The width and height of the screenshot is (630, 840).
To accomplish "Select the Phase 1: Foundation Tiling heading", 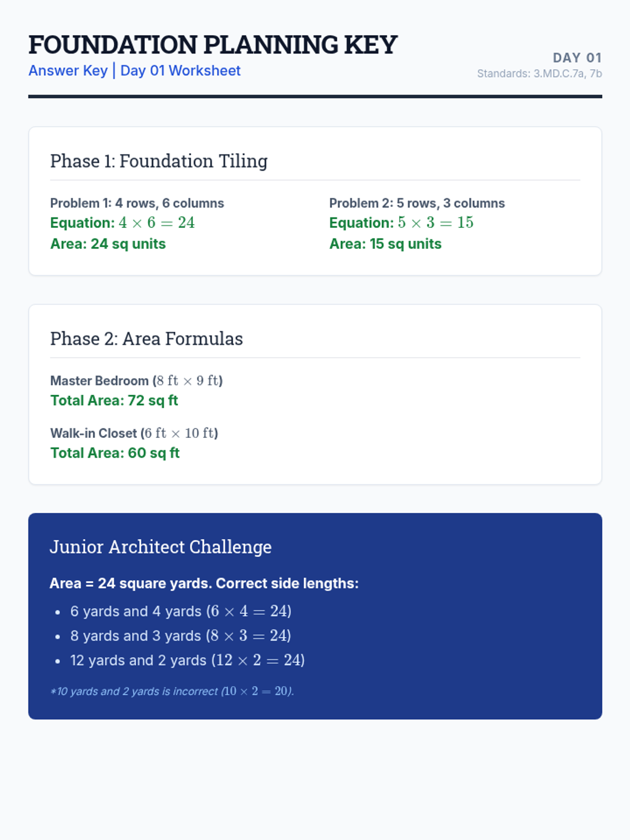I will 159,161.
